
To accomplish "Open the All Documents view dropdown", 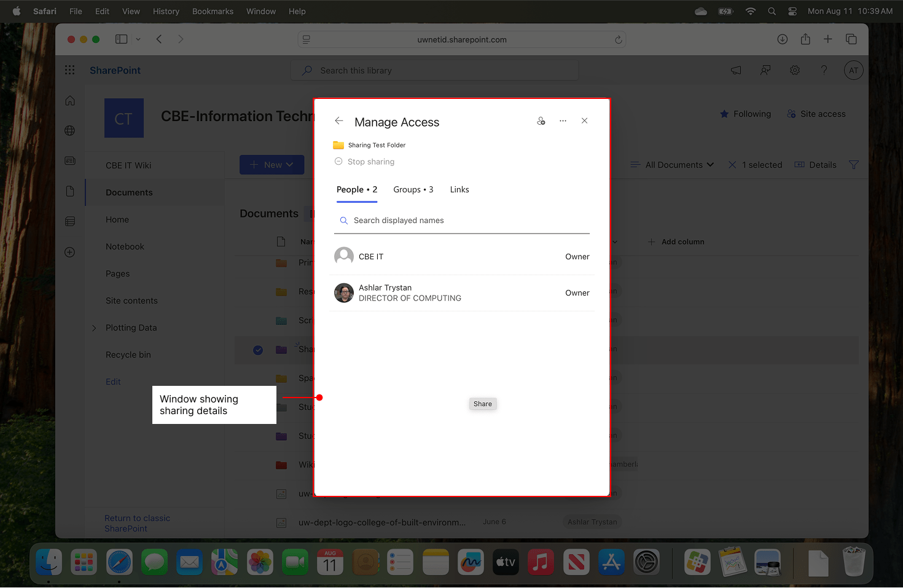I will point(672,164).
